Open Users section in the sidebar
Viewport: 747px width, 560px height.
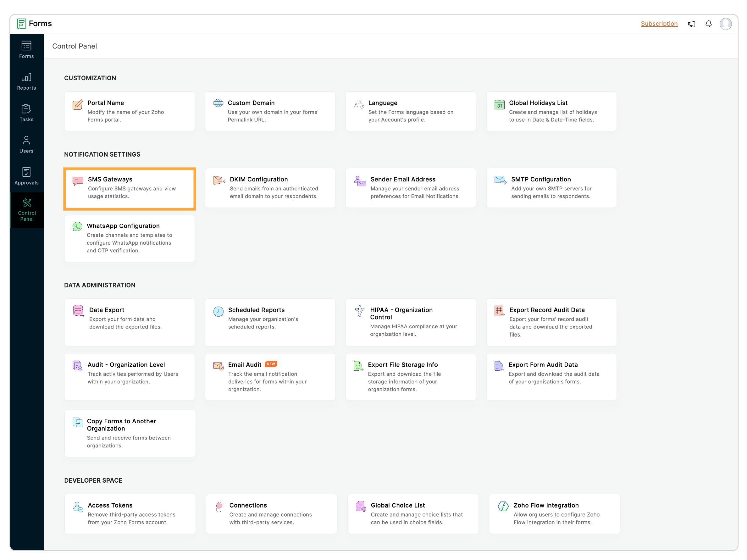26,145
